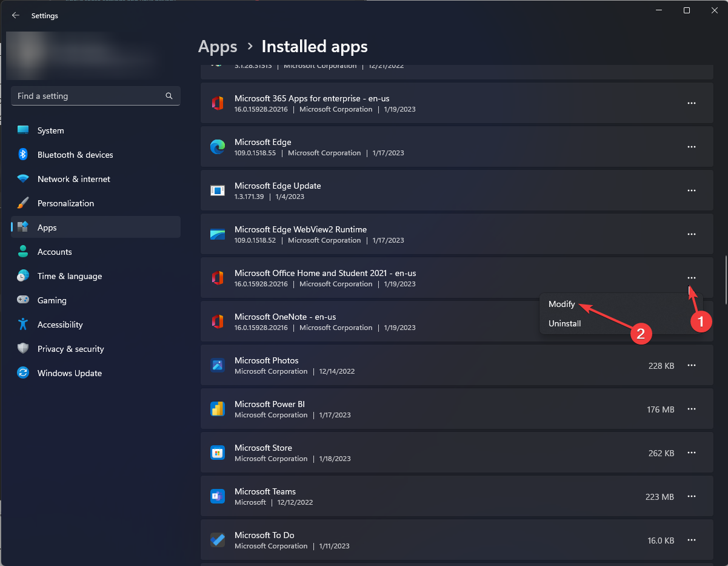The image size is (728, 566).
Task: Click the Microsoft Edge app icon
Action: pyautogui.click(x=217, y=147)
